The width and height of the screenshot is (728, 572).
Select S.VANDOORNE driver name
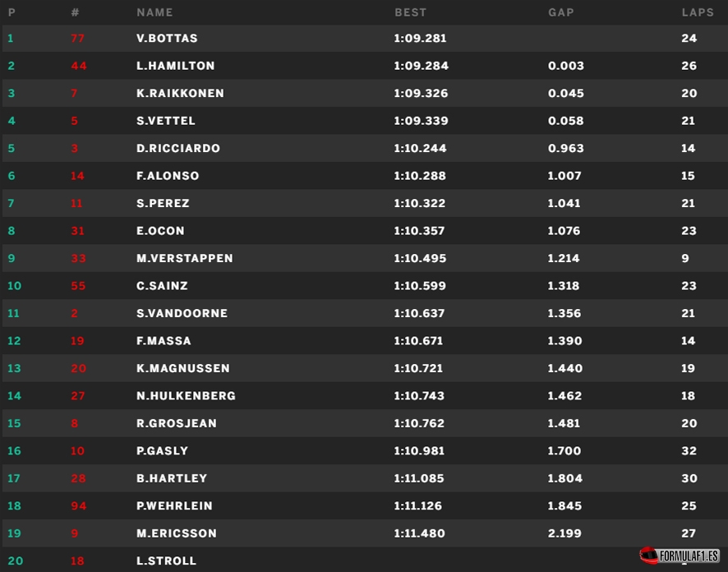coord(182,313)
